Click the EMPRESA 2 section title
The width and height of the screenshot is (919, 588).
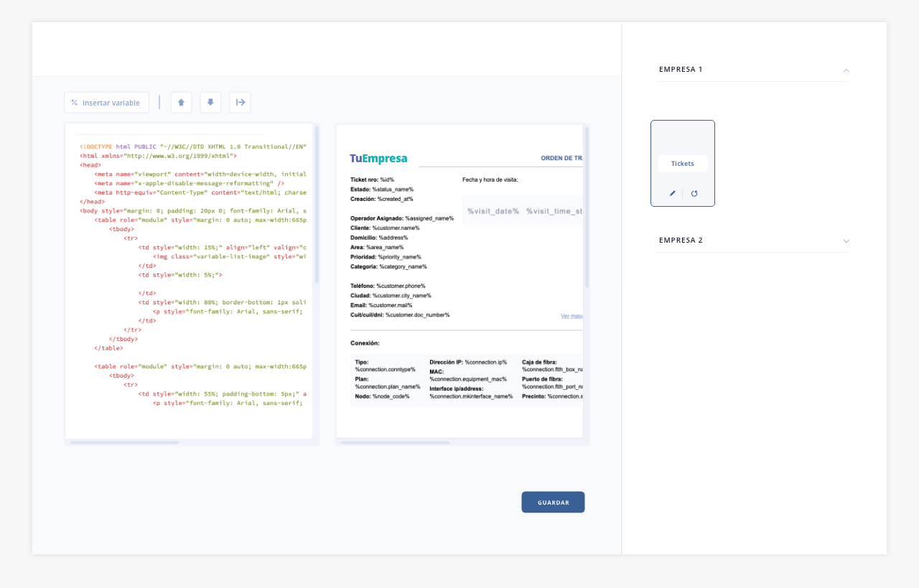coord(681,241)
